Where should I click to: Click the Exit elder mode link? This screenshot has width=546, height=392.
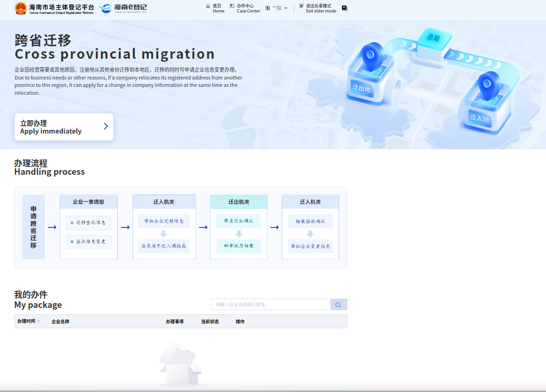click(x=321, y=8)
